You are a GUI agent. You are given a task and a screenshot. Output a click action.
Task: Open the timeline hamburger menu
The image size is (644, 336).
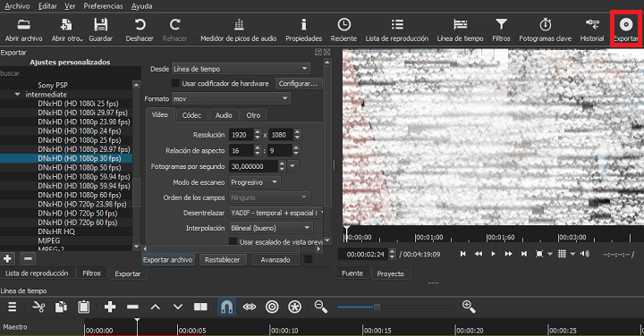point(13,307)
